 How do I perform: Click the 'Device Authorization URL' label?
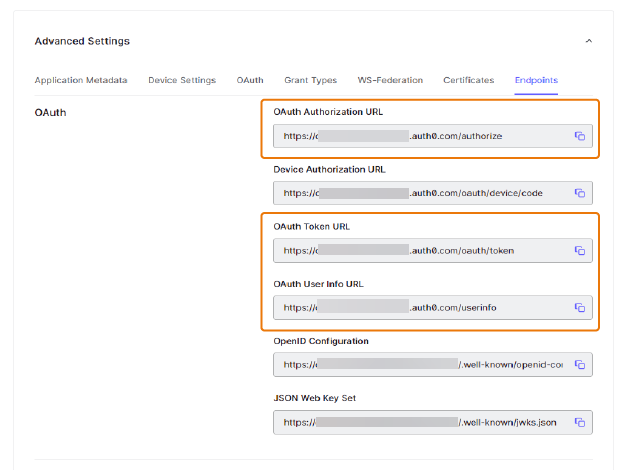(x=329, y=169)
